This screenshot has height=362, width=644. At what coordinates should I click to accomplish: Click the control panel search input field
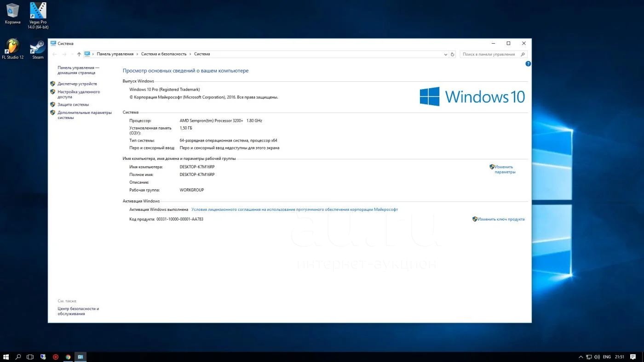point(490,54)
